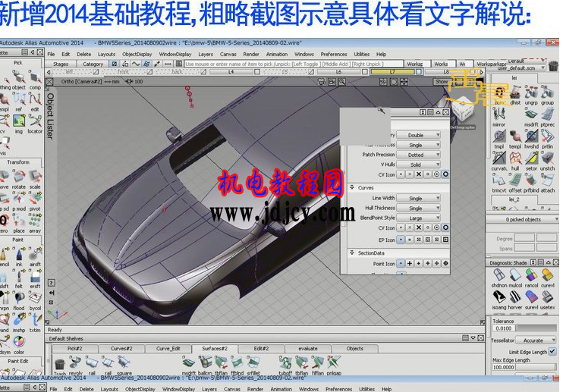Toggle Limit Edge Length checkbox
This screenshot has height=392, width=563.
coord(552,352)
